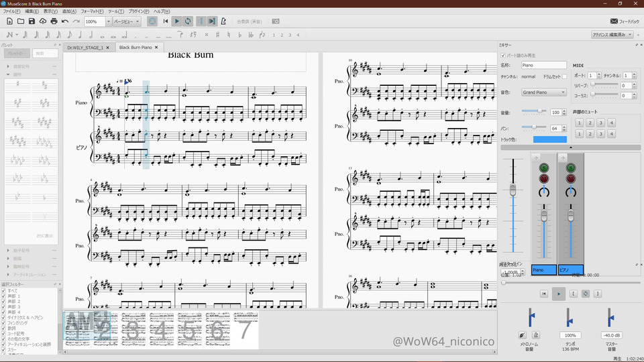
Task: Mute voice 1 in top row
Action: 579,123
